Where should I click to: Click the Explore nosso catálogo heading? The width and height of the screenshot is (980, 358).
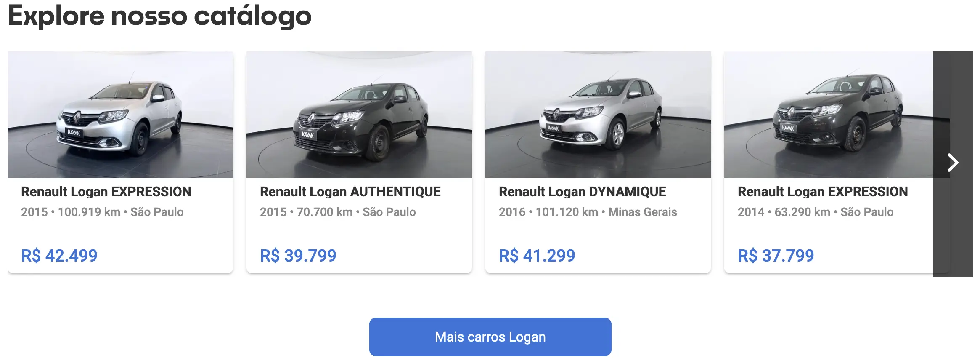tap(160, 16)
